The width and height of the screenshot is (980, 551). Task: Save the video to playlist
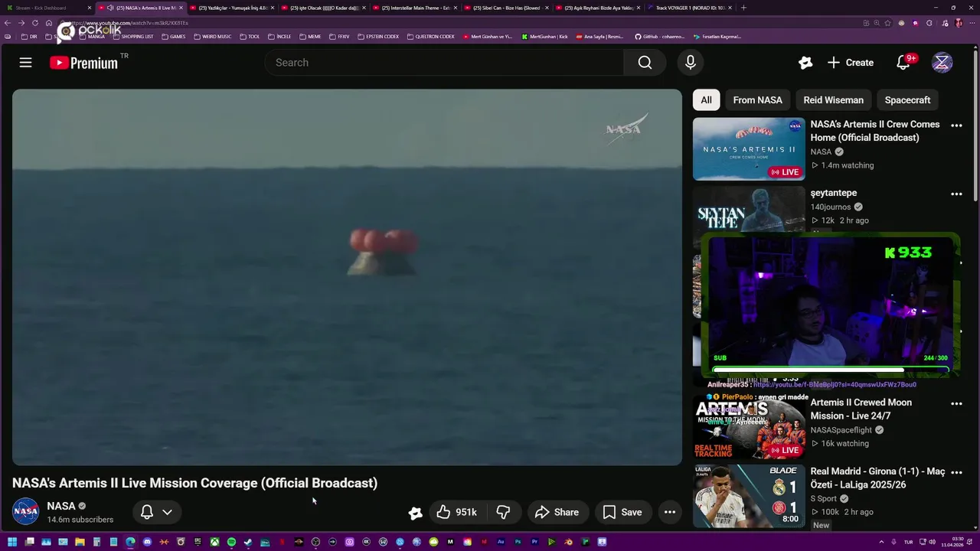(622, 512)
